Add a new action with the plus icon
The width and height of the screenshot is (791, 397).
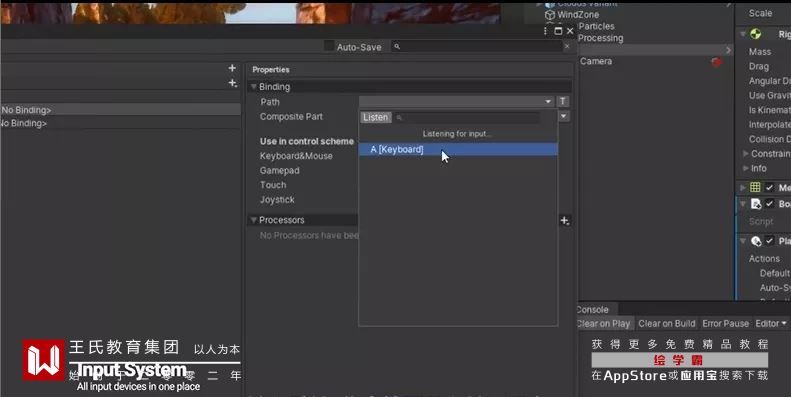(x=232, y=68)
